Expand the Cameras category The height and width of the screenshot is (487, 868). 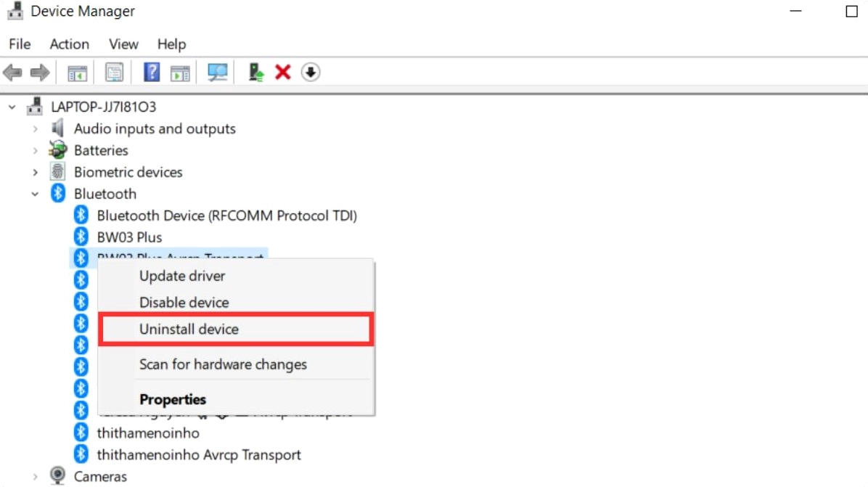[35, 476]
